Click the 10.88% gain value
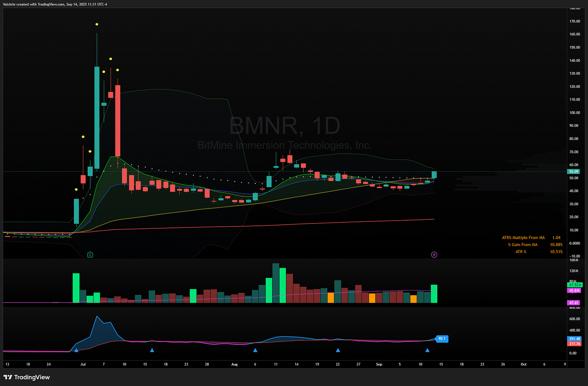 pos(556,245)
